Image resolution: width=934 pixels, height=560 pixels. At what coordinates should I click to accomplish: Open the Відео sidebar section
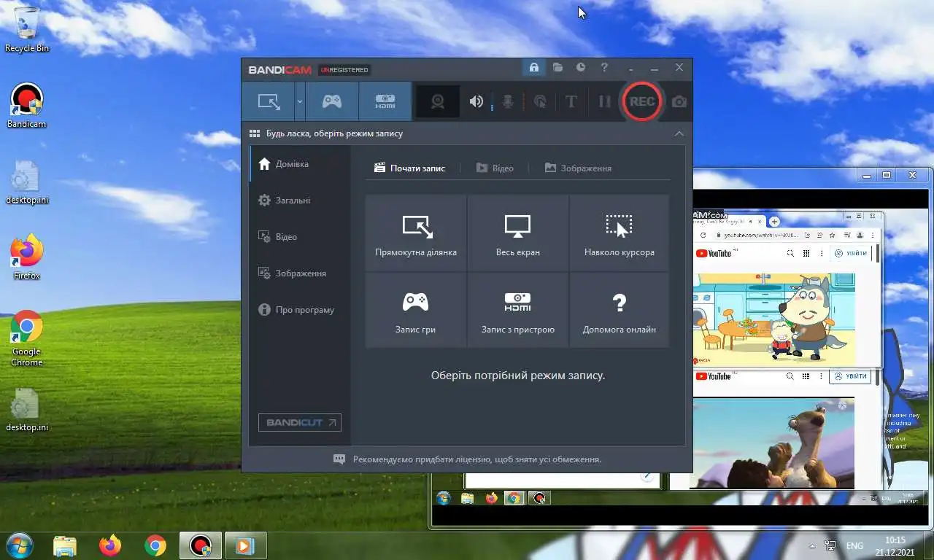point(300,237)
